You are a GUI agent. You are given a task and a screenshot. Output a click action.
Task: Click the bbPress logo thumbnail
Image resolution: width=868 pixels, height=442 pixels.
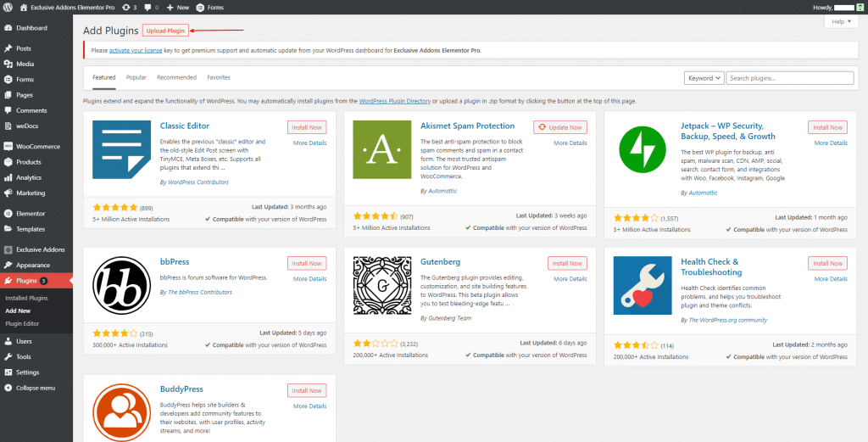coord(122,285)
